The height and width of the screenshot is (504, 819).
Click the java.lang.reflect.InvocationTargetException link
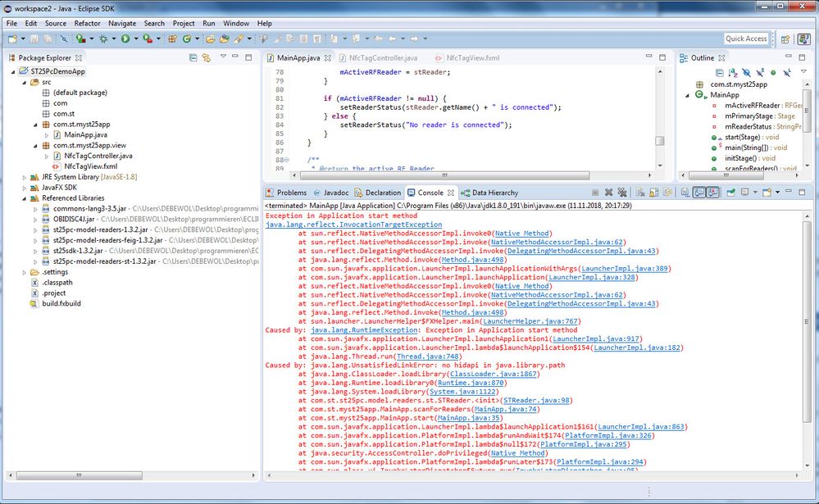point(353,225)
